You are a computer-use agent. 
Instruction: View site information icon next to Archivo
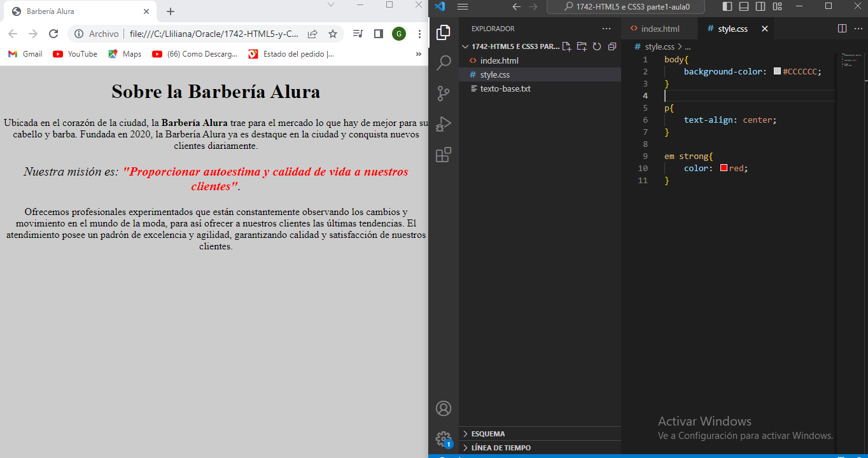click(78, 34)
